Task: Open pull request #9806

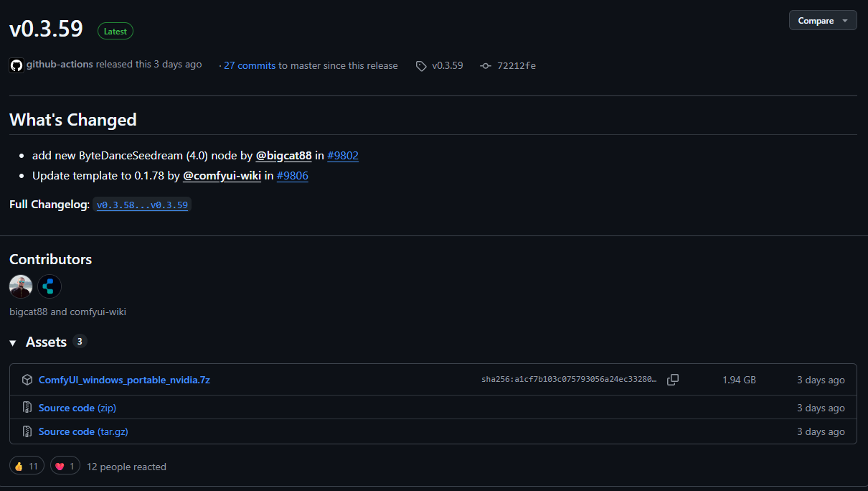Action: tap(292, 175)
